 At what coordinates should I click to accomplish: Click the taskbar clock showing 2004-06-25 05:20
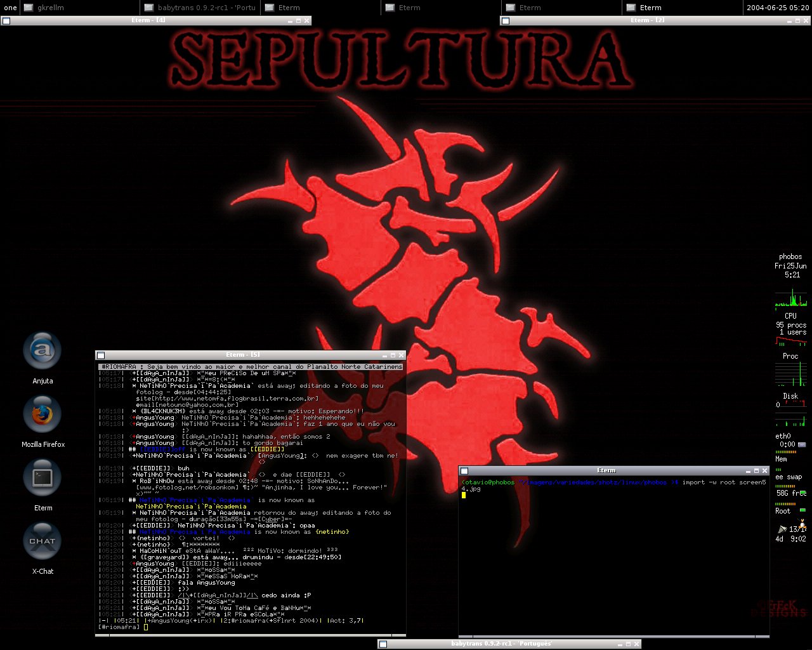[777, 8]
